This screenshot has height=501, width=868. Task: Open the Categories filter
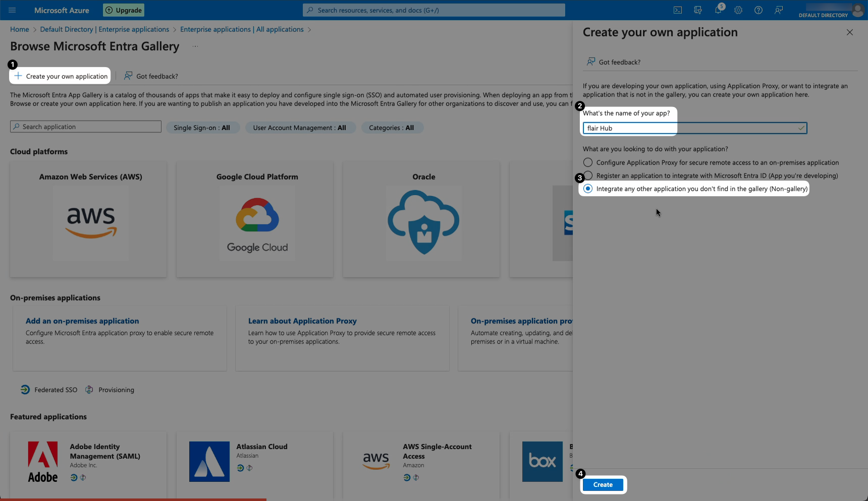[x=391, y=128]
